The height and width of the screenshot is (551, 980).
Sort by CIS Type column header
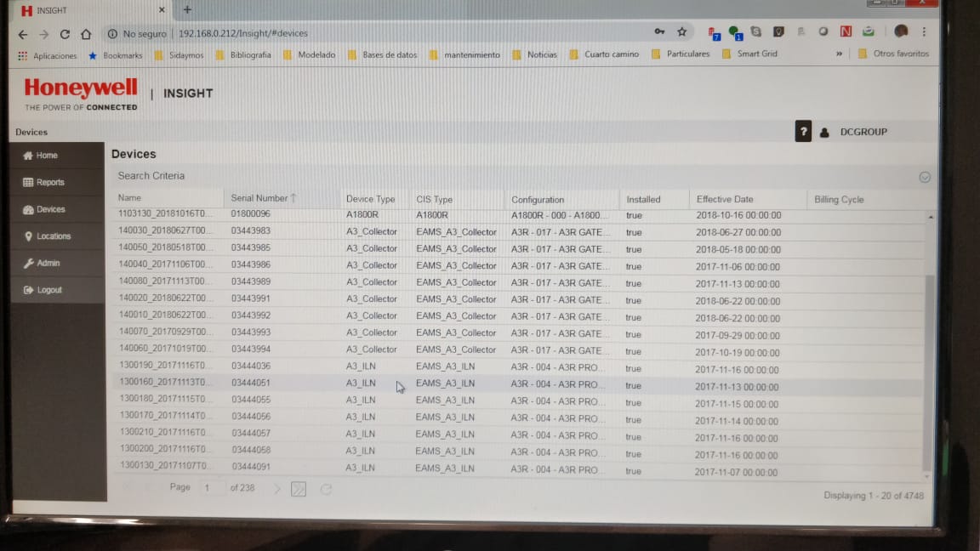point(434,199)
